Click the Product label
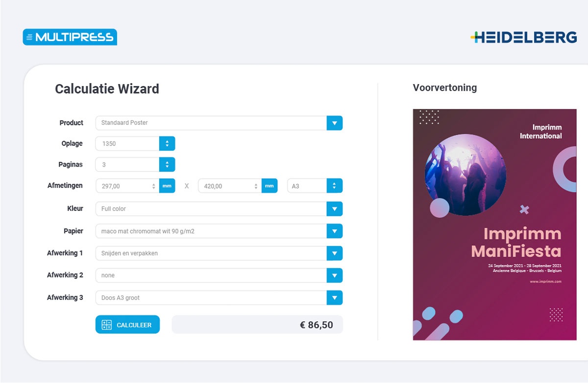This screenshot has height=383, width=588. click(x=72, y=123)
